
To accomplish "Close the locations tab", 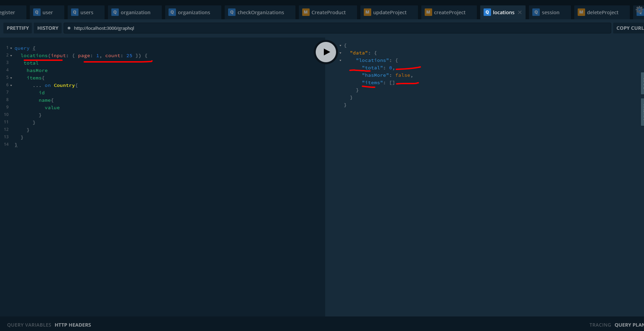I will click(x=520, y=12).
